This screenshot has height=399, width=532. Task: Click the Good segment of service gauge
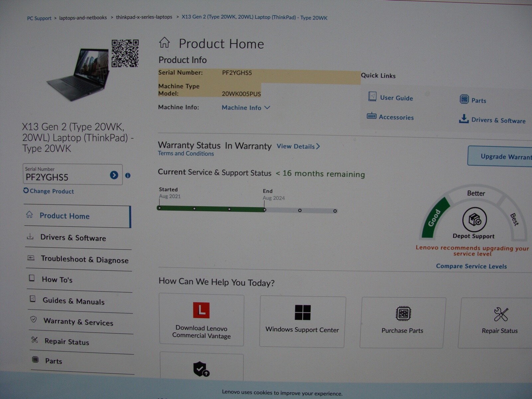pos(435,218)
